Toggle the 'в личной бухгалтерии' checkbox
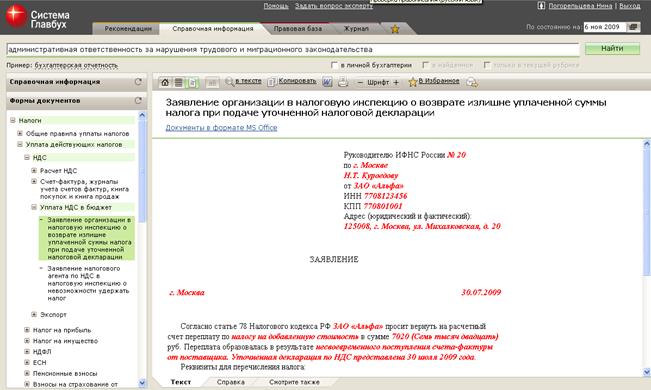The image size is (651, 390). 335,65
